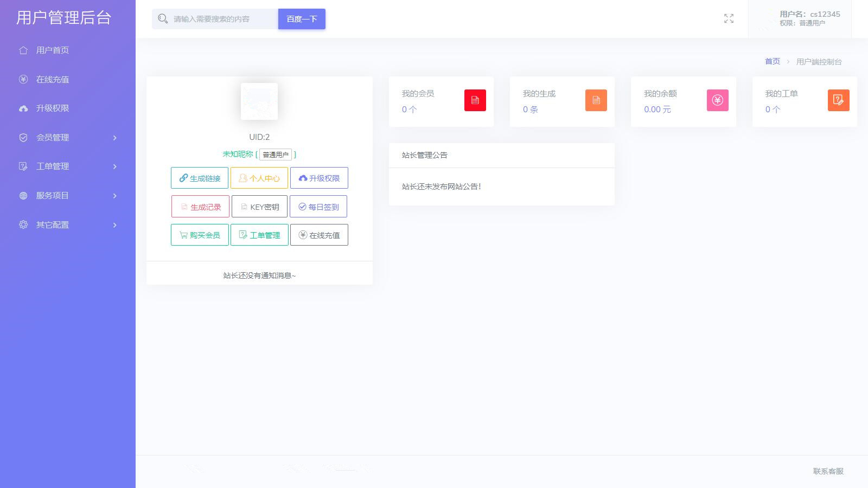The image size is (868, 488).
Task: Focus the search input field
Action: coord(224,19)
